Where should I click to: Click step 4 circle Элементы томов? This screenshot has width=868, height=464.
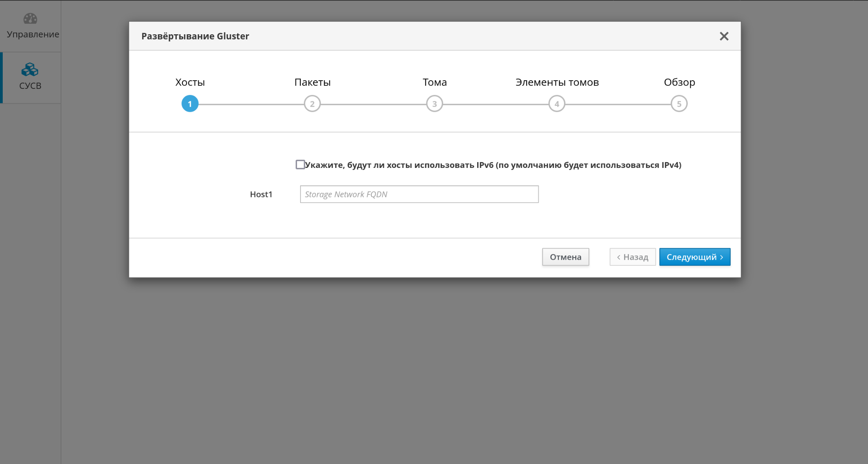tap(557, 104)
